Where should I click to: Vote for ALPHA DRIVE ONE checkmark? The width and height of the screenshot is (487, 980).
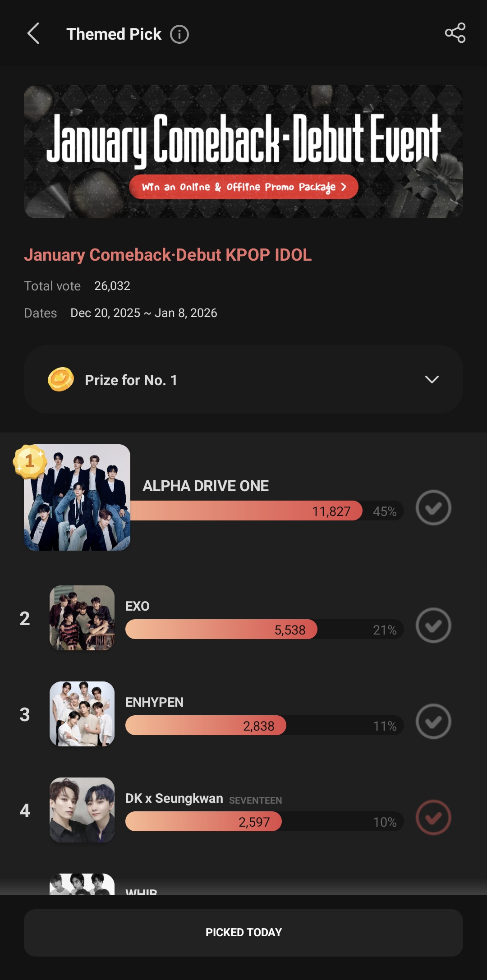point(433,508)
